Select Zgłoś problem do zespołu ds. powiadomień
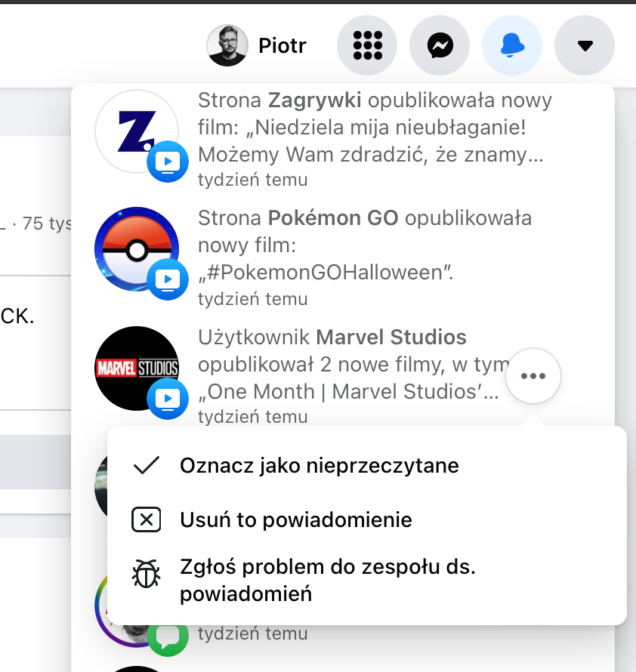This screenshot has height=672, width=636. click(x=367, y=581)
